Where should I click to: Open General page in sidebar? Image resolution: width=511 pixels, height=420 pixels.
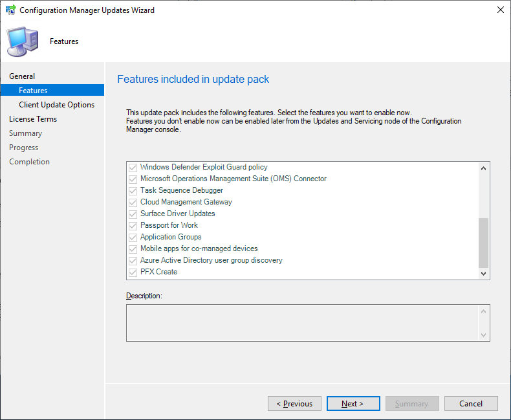click(22, 76)
